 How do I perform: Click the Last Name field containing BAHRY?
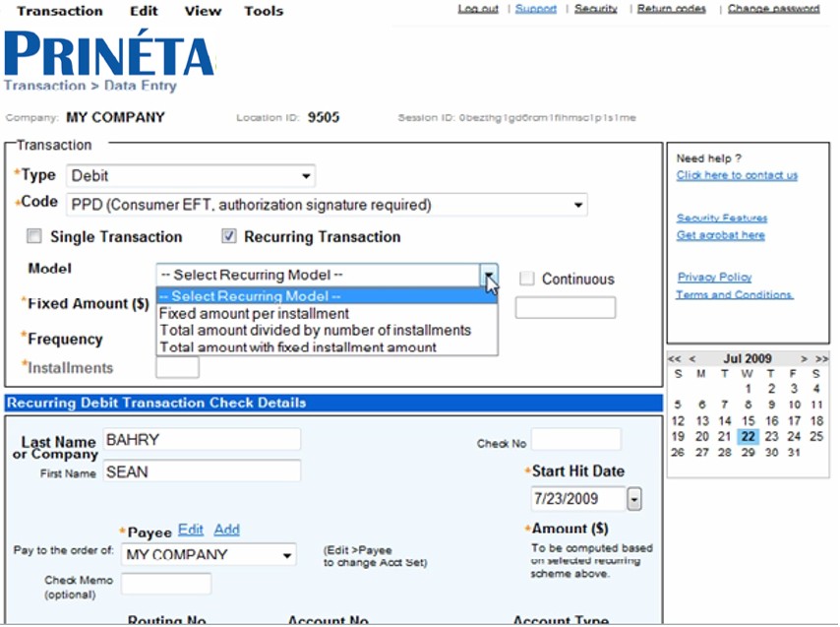[x=202, y=439]
